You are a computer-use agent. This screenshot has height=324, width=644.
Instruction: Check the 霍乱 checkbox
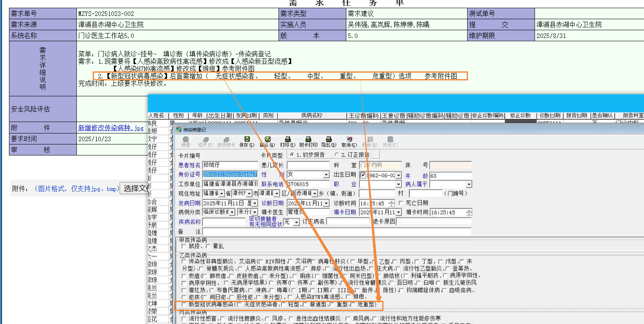pyautogui.click(x=208, y=246)
